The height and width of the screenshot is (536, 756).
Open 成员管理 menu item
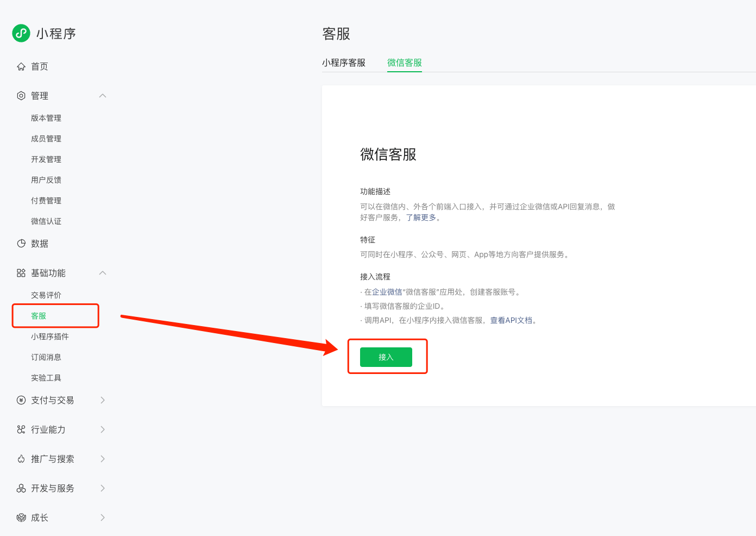46,139
